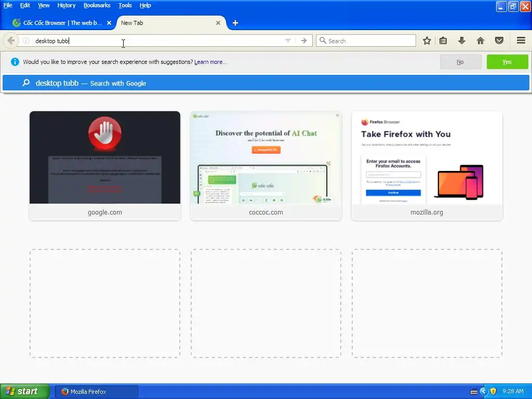Close the Cốc Cốc Browser tab

tap(109, 23)
